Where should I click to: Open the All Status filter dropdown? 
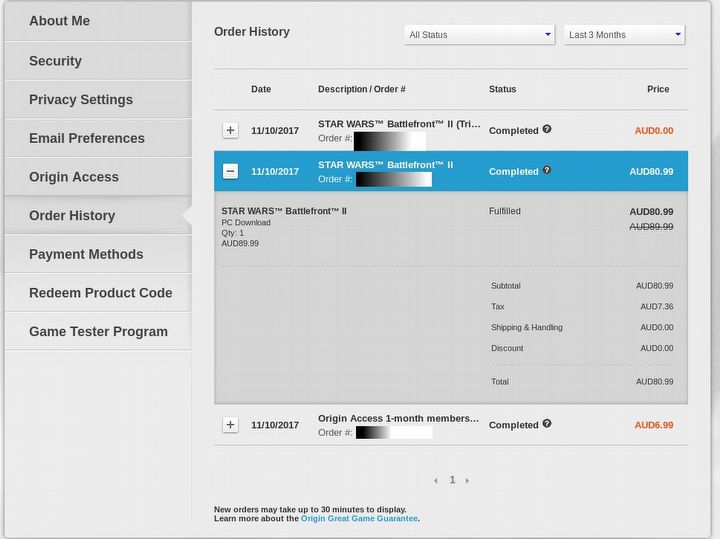click(x=479, y=35)
